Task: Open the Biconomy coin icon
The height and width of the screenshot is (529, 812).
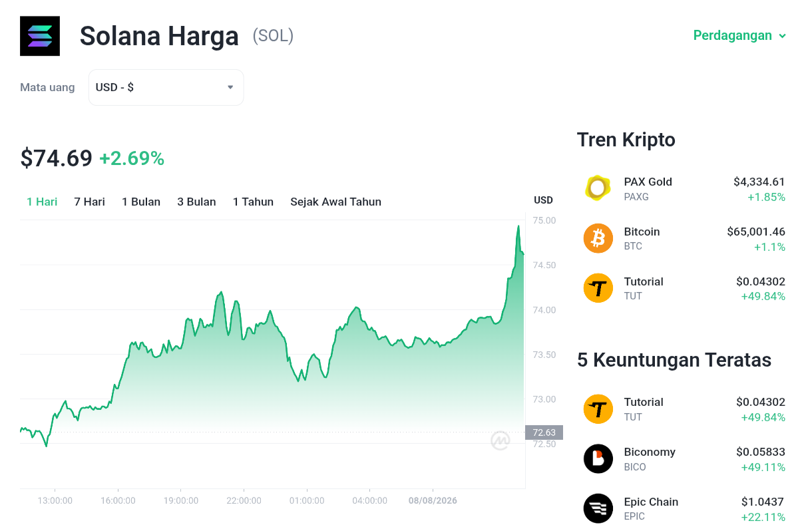Action: click(x=598, y=458)
